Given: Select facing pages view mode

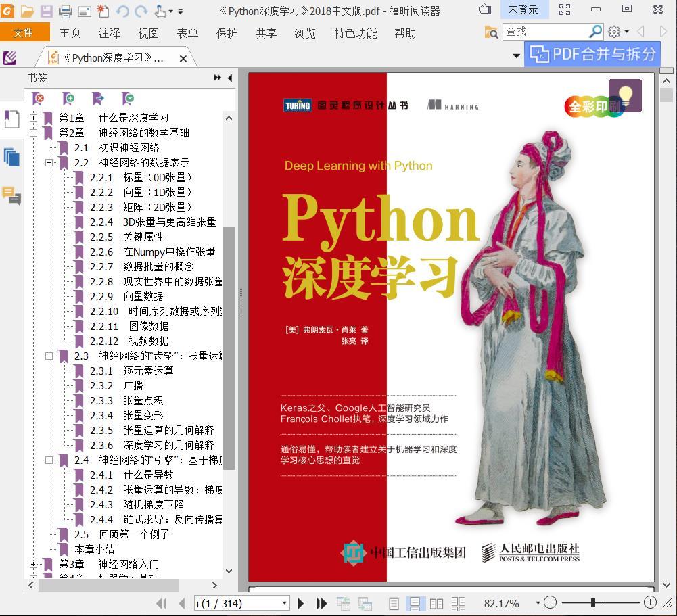Looking at the screenshot, I should (436, 603).
